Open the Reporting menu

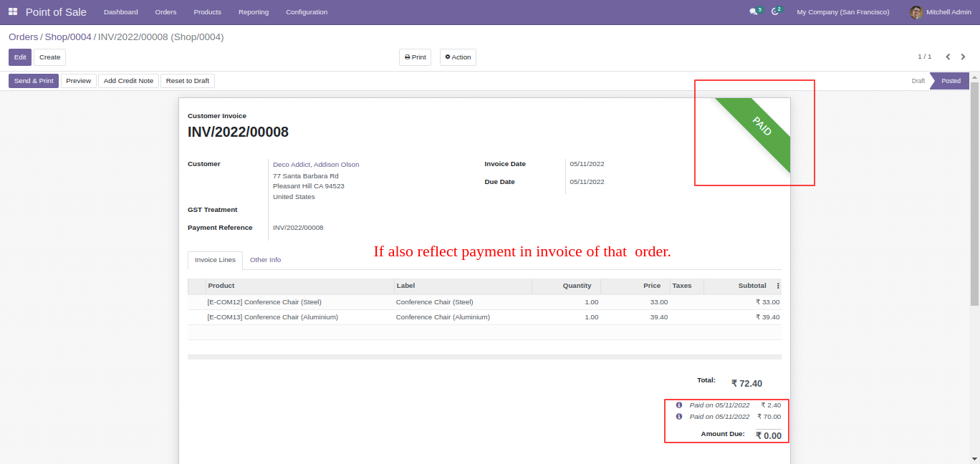pos(254,12)
